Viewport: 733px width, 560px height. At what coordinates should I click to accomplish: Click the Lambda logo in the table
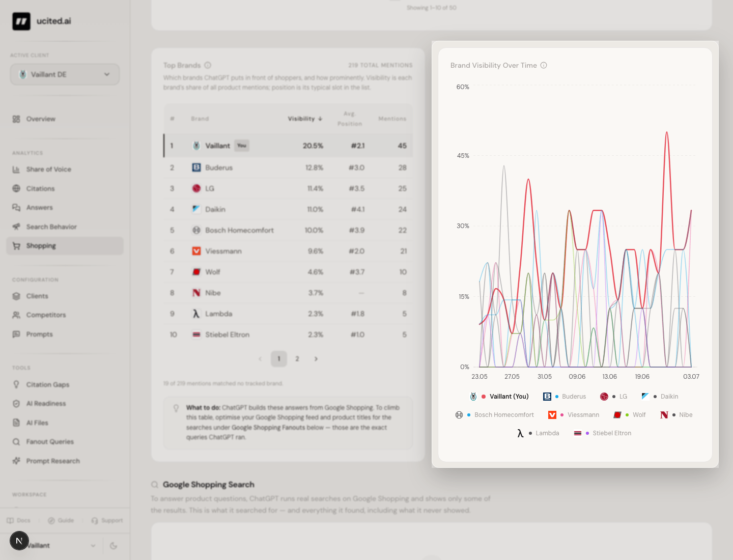[196, 314]
